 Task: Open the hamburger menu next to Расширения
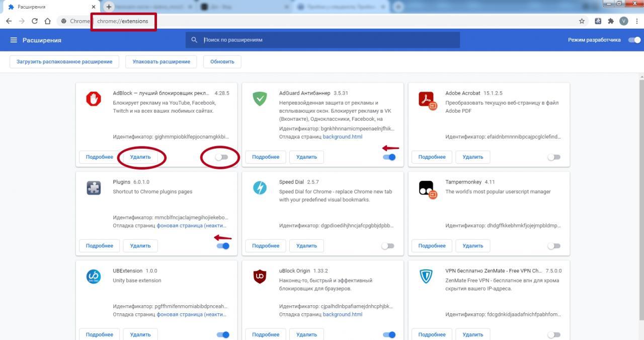tap(14, 40)
